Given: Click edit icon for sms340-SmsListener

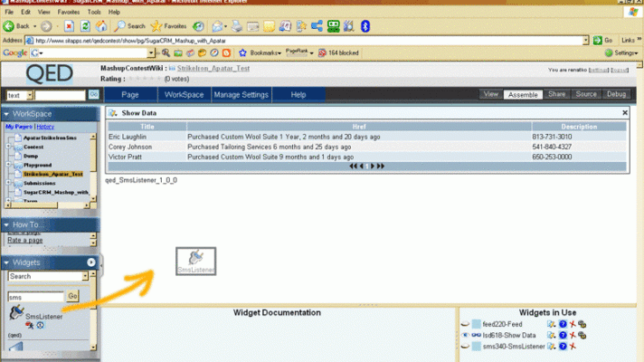Looking at the screenshot, I should coord(551,347).
